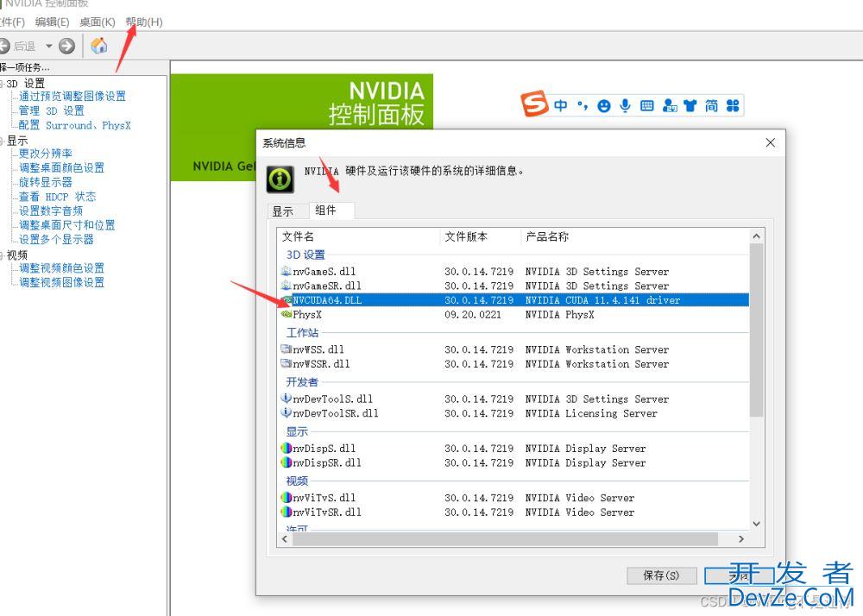Click horizontal scrollbar left arrow
The height and width of the screenshot is (616, 863).
(285, 539)
